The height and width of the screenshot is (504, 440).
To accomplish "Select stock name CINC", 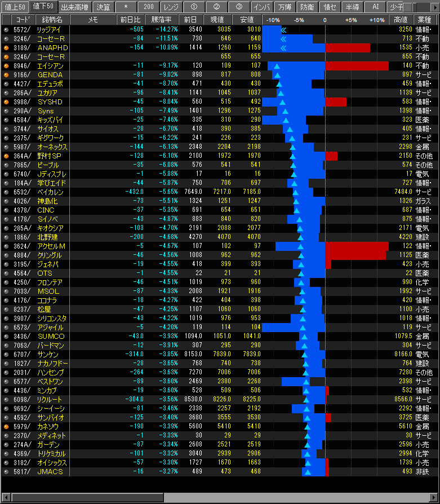I will click(46, 210).
